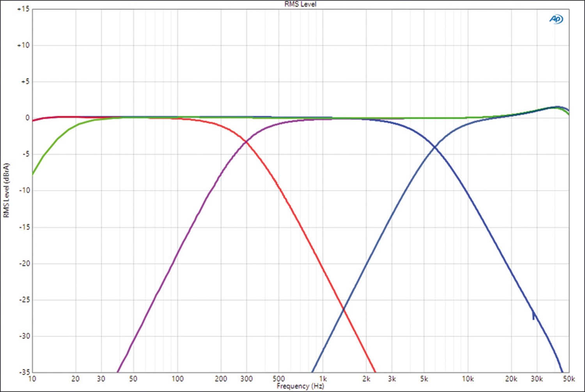The image size is (585, 392).
Task: Click the +15 level axis tick label
Action: click(23, 9)
